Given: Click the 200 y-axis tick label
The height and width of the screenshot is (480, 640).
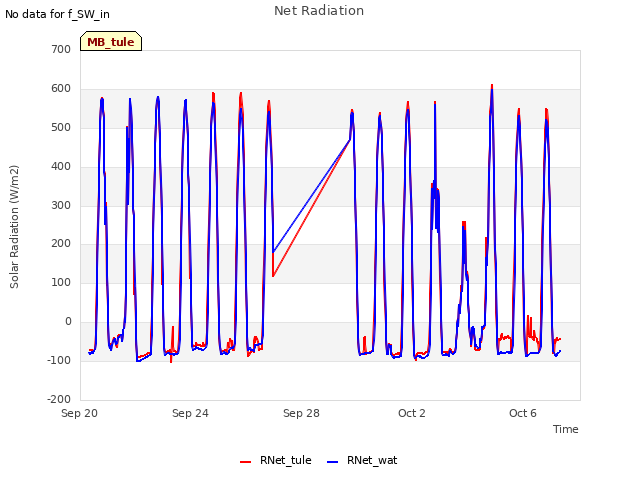Looking at the screenshot, I should [x=61, y=244].
